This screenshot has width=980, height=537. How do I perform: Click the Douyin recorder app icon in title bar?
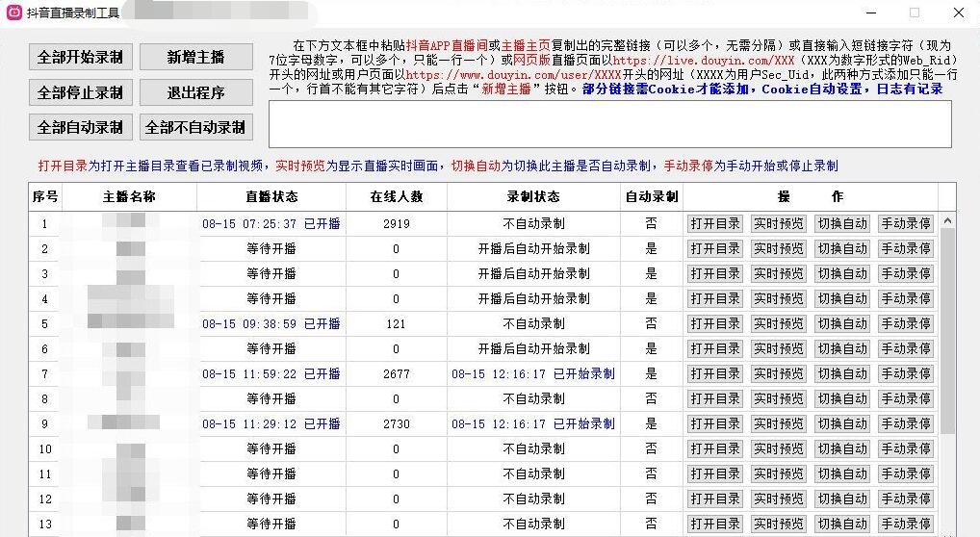point(13,12)
